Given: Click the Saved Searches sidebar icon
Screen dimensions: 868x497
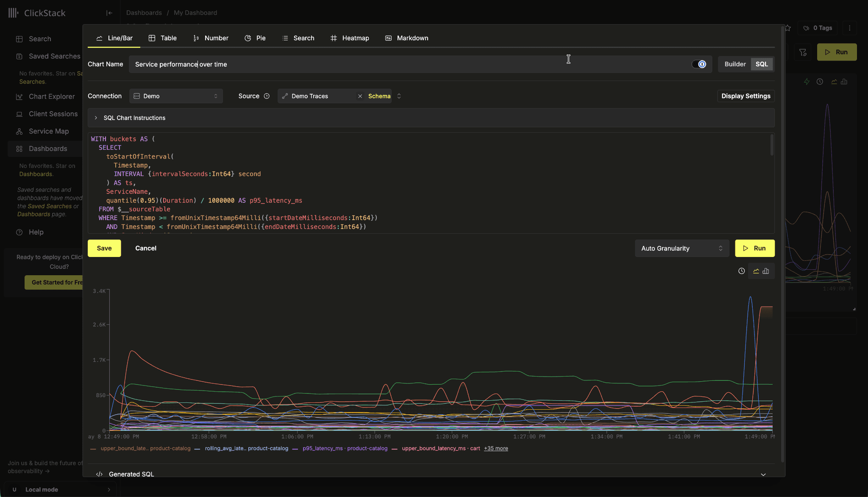Looking at the screenshot, I should pos(19,56).
